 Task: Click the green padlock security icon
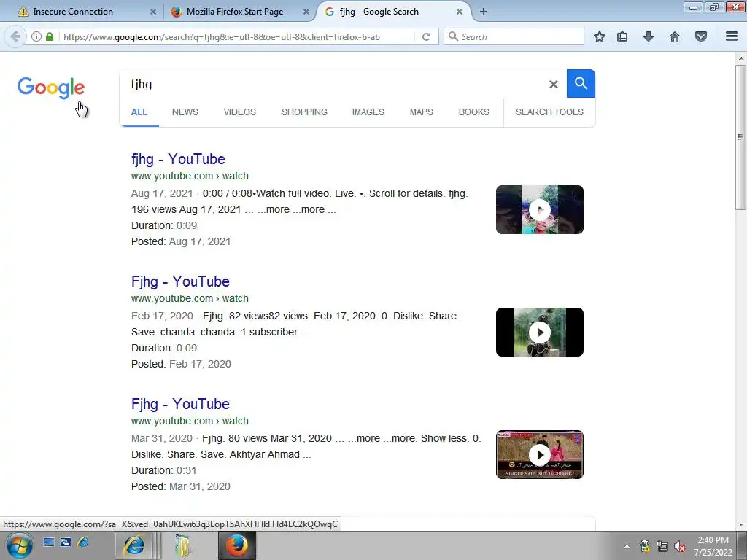[50, 36]
